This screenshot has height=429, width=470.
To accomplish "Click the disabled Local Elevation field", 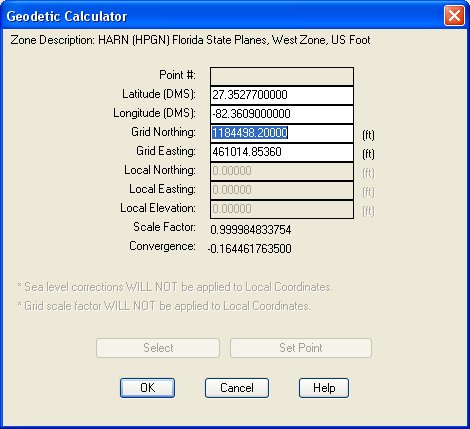I will coord(282,209).
